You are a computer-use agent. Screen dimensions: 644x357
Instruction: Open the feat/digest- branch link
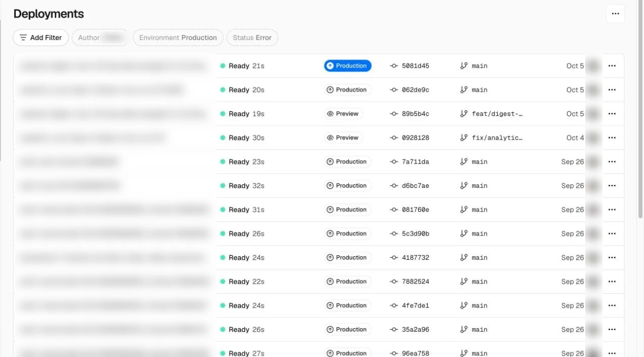point(497,114)
